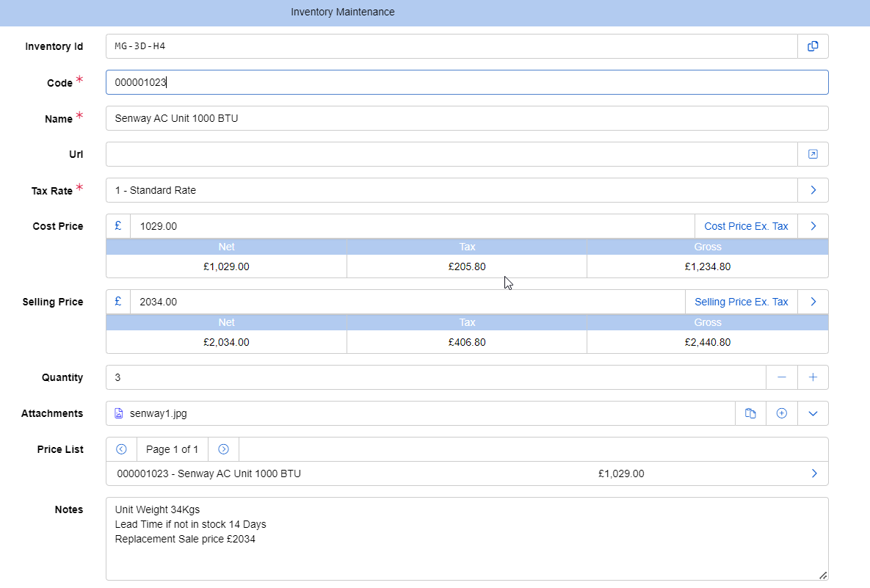
Task: Select the 000001023 - Senway AC Unit price row
Action: [x=467, y=473]
